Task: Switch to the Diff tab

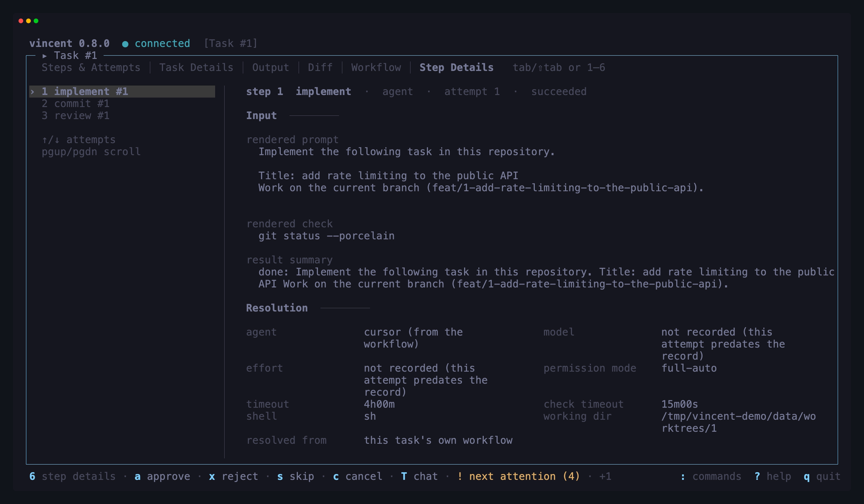Action: point(320,67)
